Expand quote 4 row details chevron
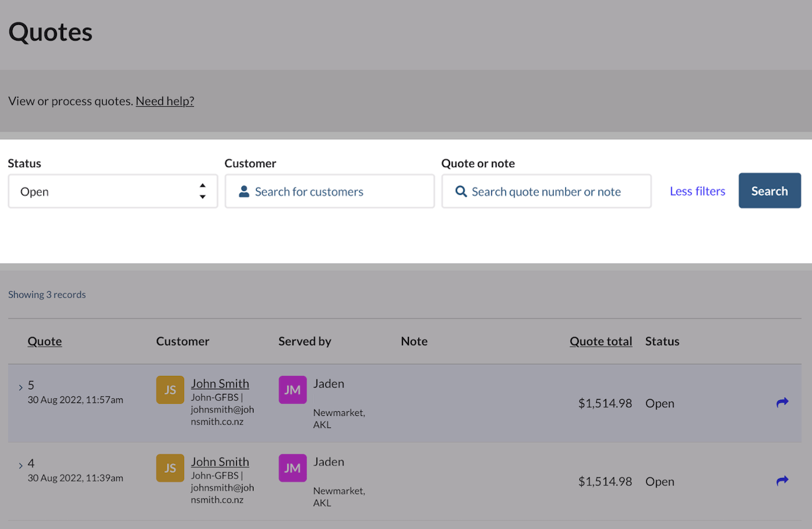Image resolution: width=812 pixels, height=529 pixels. pyautogui.click(x=20, y=465)
